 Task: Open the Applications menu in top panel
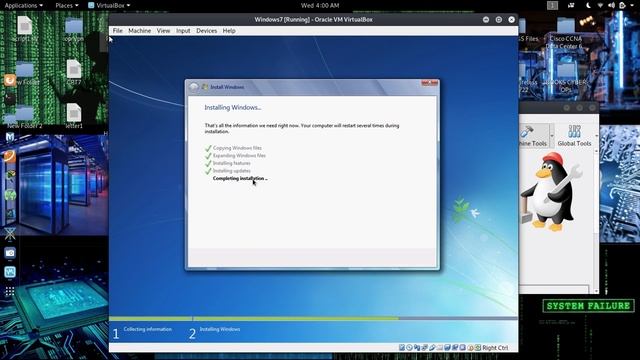tap(24, 5)
